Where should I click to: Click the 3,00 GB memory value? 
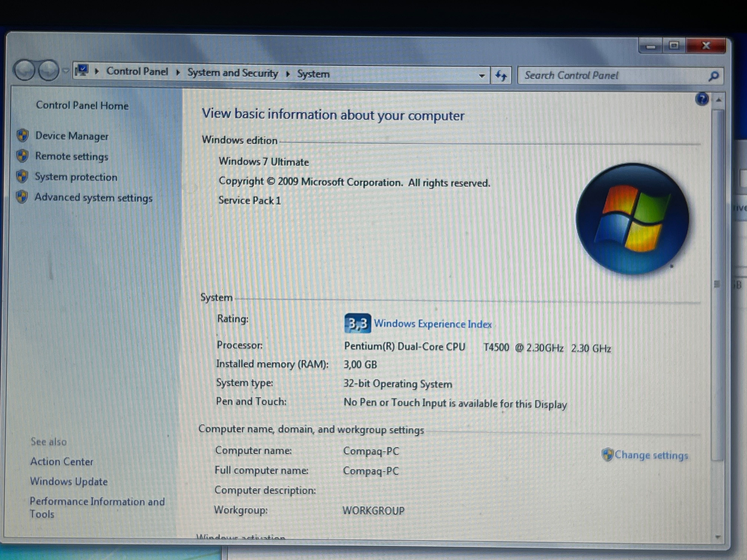pyautogui.click(x=360, y=365)
